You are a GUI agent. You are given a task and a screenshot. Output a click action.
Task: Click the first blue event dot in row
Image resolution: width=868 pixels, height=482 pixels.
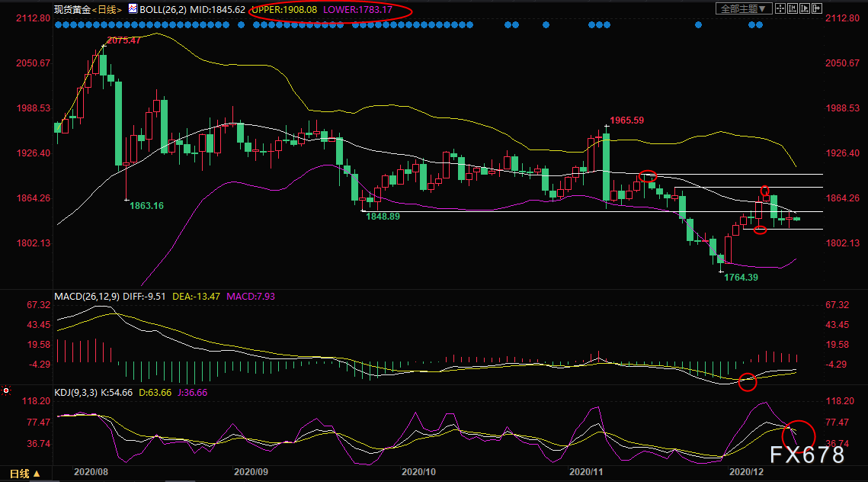pos(58,25)
